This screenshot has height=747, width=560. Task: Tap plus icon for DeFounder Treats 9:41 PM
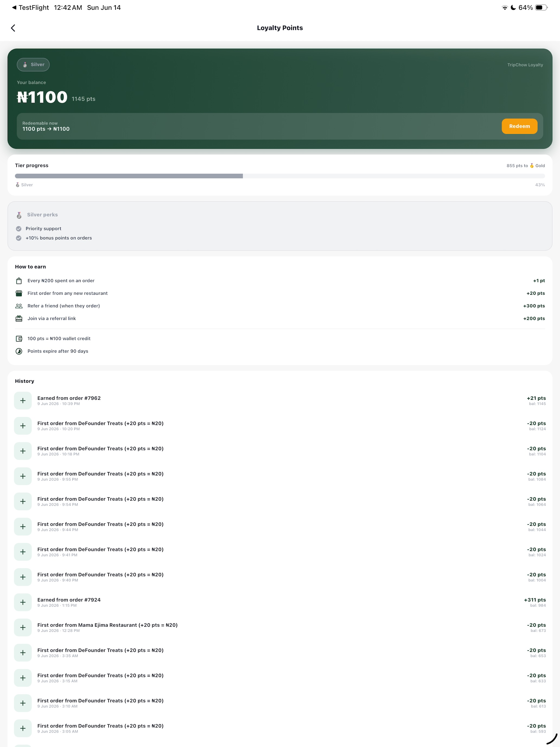pyautogui.click(x=23, y=552)
